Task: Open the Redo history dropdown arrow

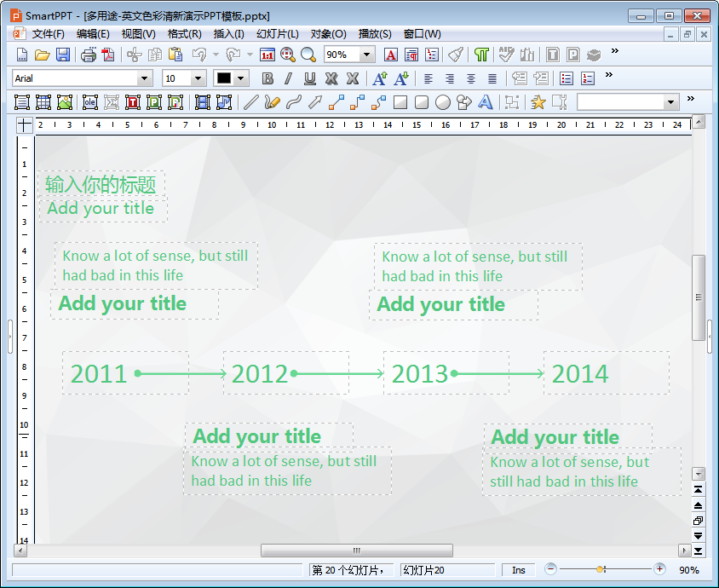Action: (x=250, y=55)
